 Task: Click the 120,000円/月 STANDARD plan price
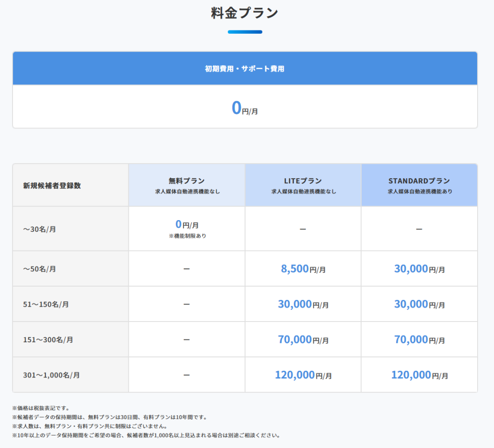coord(419,375)
